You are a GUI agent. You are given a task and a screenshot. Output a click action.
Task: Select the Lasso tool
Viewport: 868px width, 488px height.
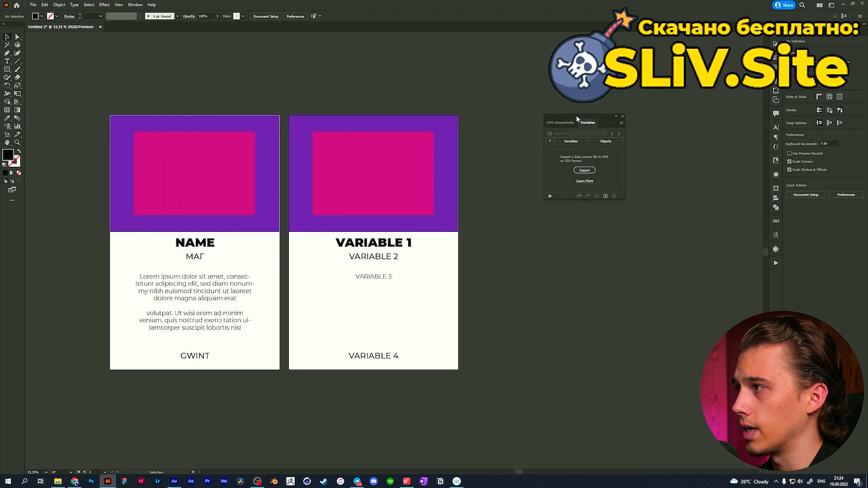pyautogui.click(x=18, y=45)
